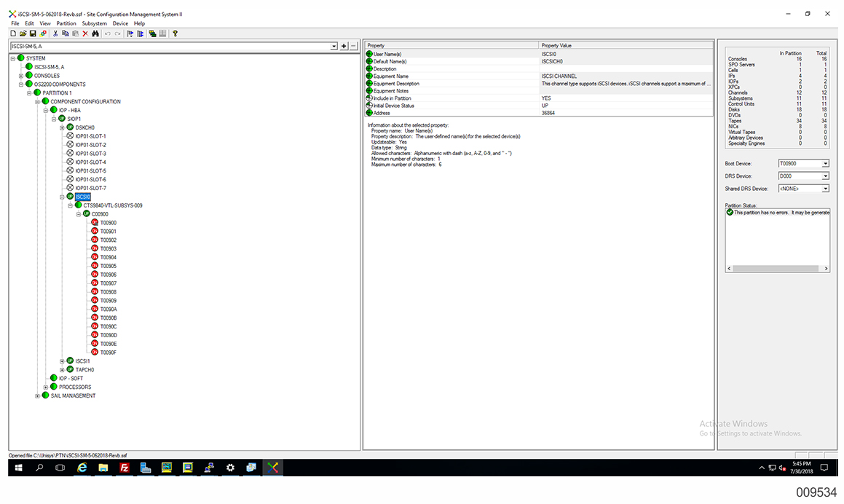
Task: Open the Device menu
Action: [x=120, y=24]
